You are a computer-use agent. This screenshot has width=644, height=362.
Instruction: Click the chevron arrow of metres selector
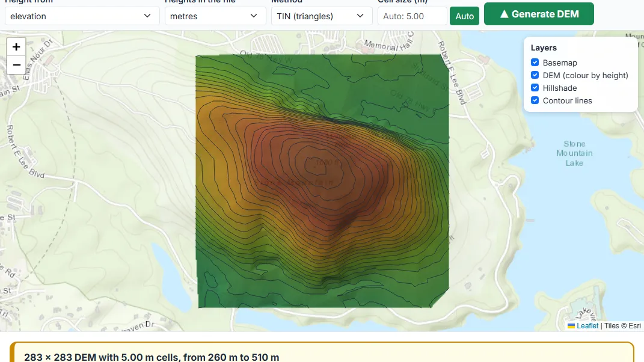click(x=253, y=16)
